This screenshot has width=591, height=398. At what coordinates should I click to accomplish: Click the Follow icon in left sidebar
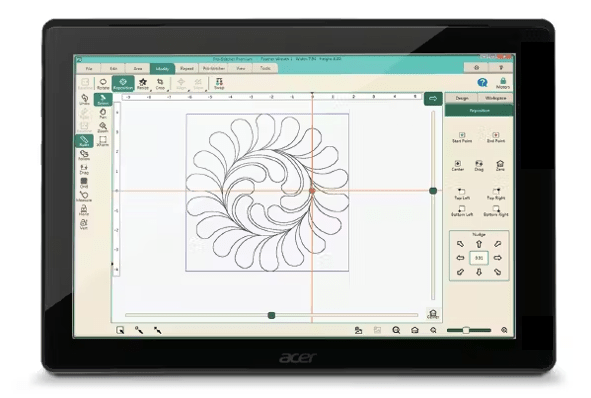pyautogui.click(x=84, y=155)
